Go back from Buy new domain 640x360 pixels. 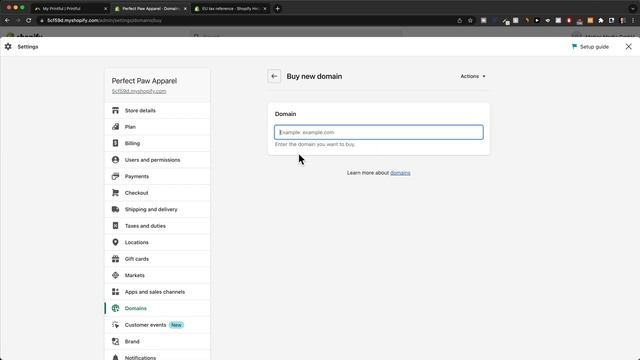274,76
